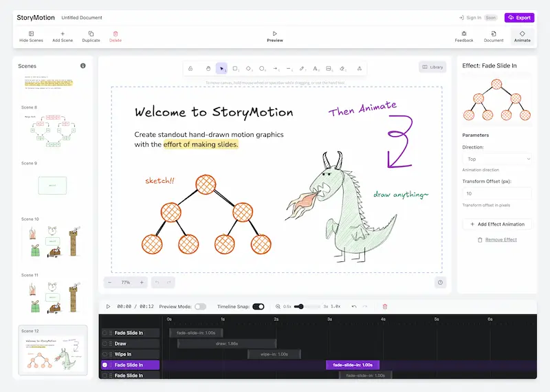The image size is (550, 392).
Task: Select the Ellipse shape tool
Action: [x=262, y=69]
